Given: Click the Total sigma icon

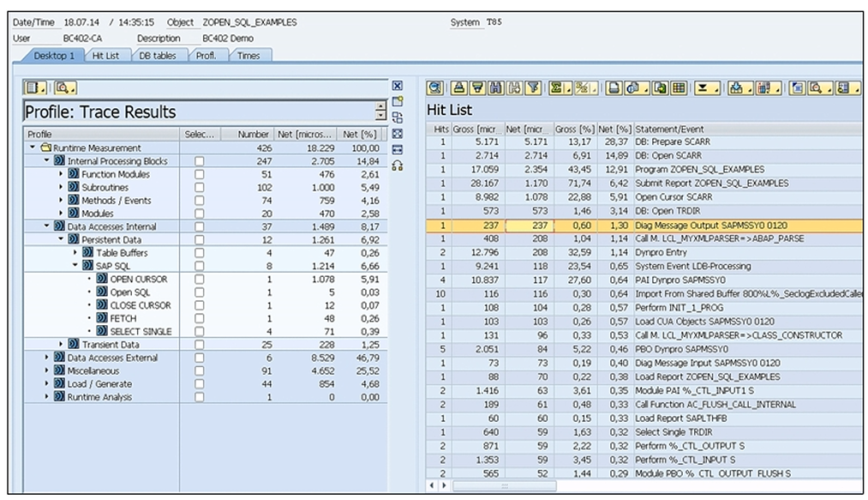Looking at the screenshot, I should [x=558, y=87].
